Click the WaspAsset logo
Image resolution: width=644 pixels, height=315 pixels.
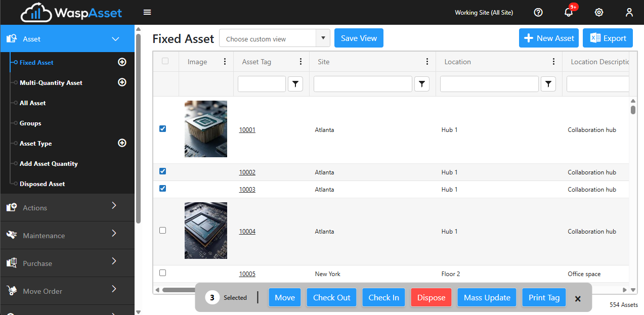pos(71,12)
